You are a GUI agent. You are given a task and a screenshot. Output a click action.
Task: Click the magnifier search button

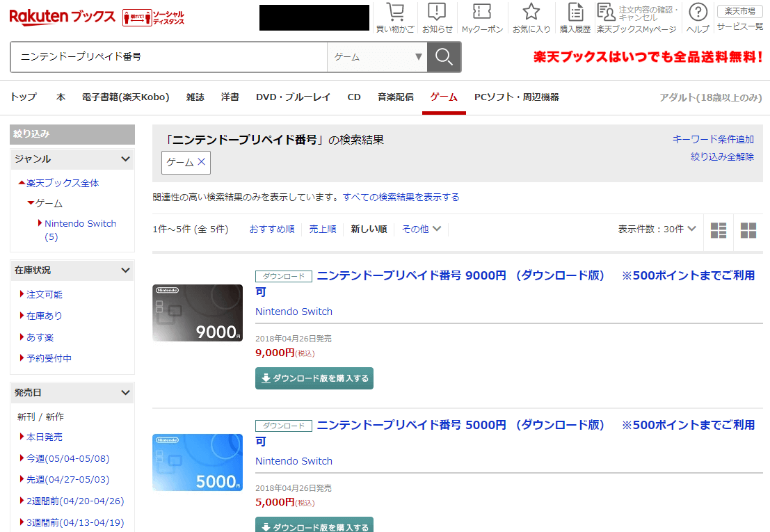tap(444, 57)
